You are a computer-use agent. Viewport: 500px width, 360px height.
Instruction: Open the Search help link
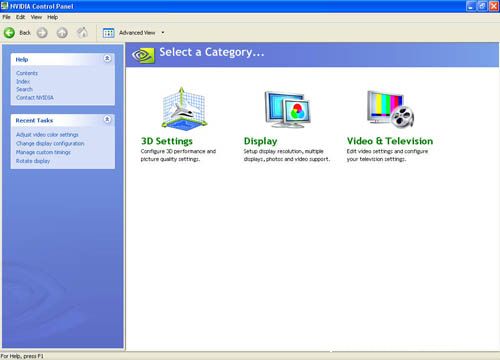click(24, 89)
